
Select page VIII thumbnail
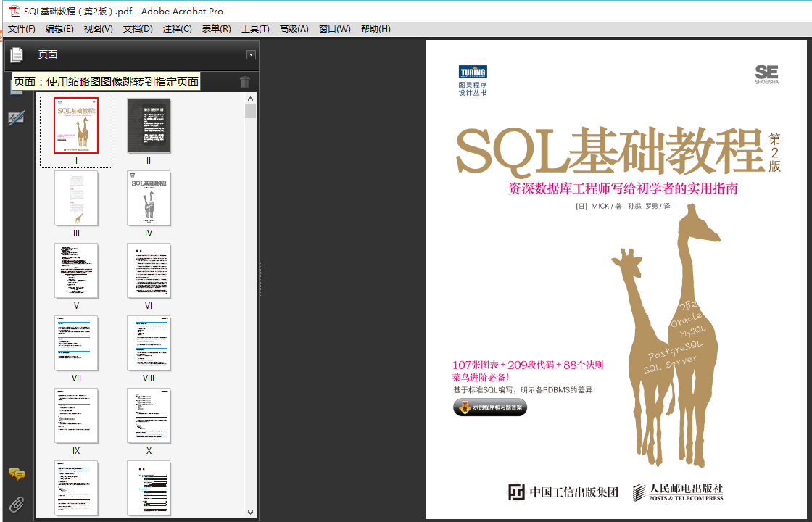(x=149, y=344)
